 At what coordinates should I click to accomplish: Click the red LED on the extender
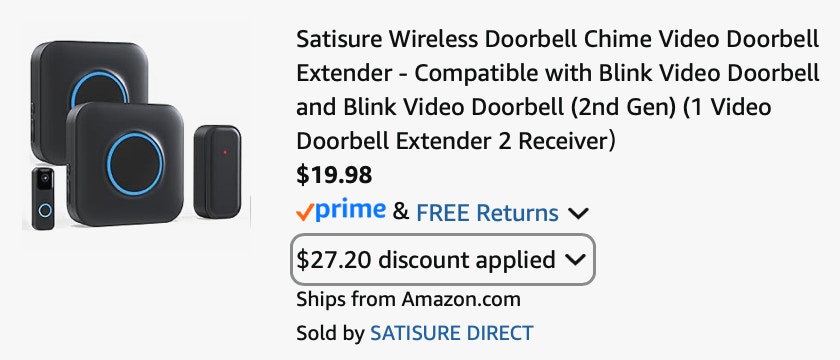pyautogui.click(x=225, y=152)
